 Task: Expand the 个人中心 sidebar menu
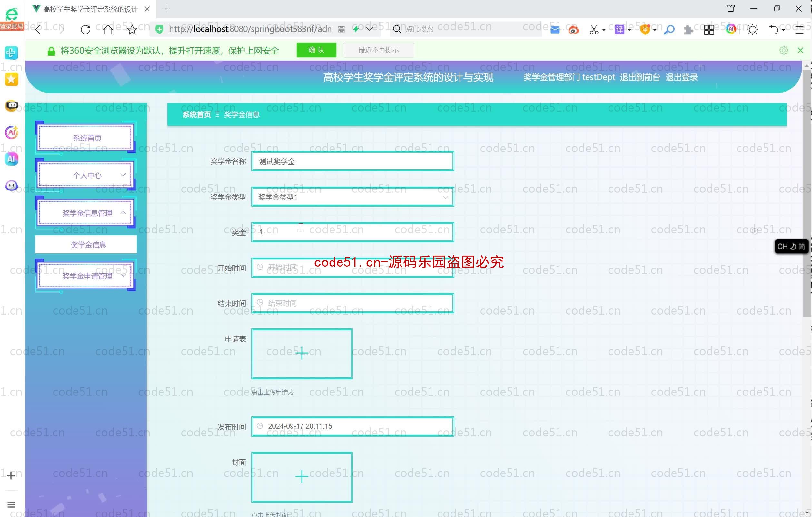pos(86,175)
